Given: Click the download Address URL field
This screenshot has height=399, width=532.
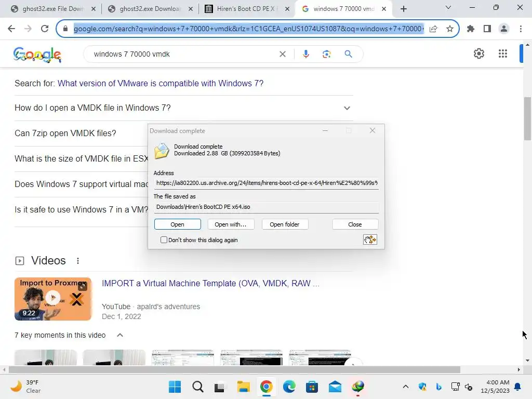Looking at the screenshot, I should (267, 183).
